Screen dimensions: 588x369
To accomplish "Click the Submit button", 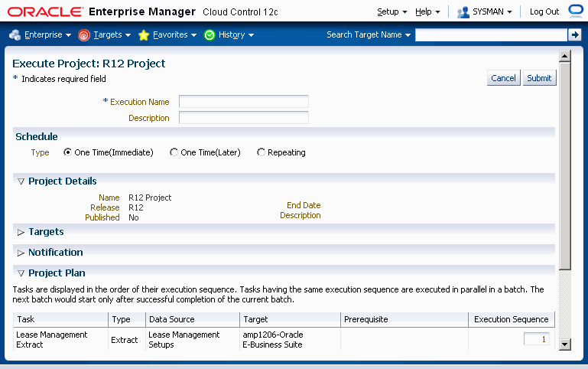I will click(x=539, y=78).
